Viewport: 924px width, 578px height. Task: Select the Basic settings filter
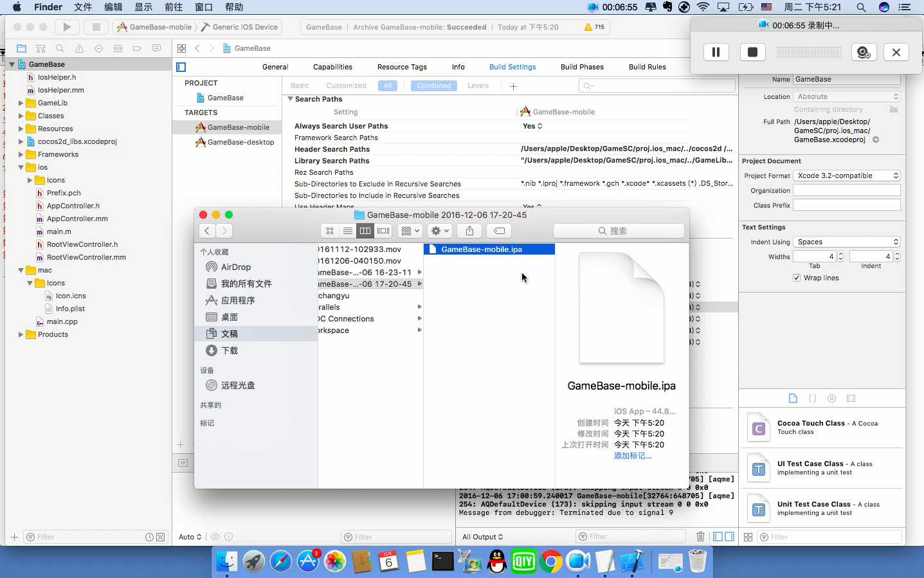click(x=300, y=86)
